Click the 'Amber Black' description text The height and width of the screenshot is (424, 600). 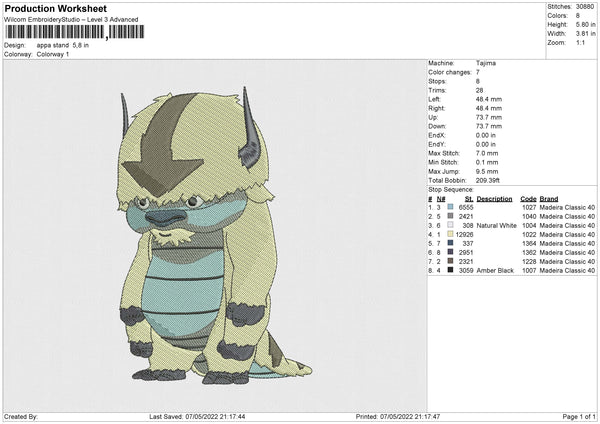495,270
